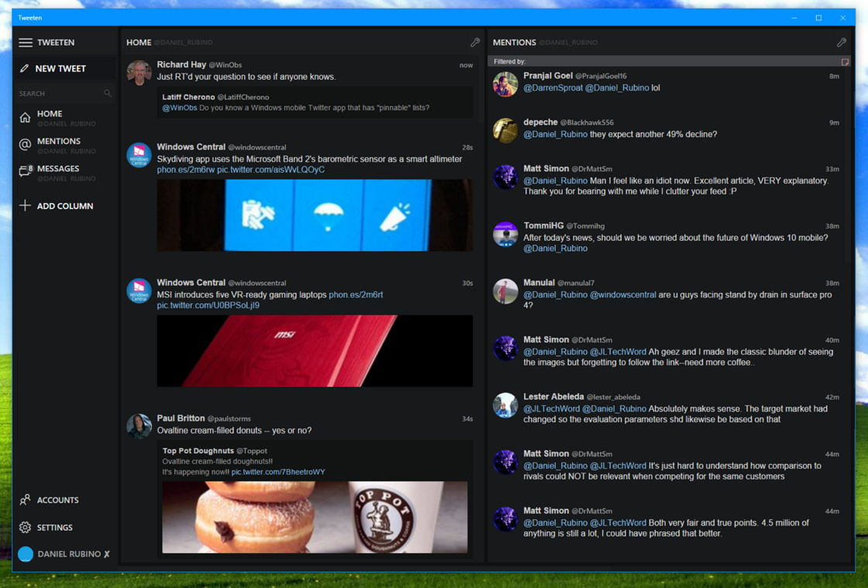
Task: Open pic.twitter.com/7BheetroWY link
Action: click(278, 472)
